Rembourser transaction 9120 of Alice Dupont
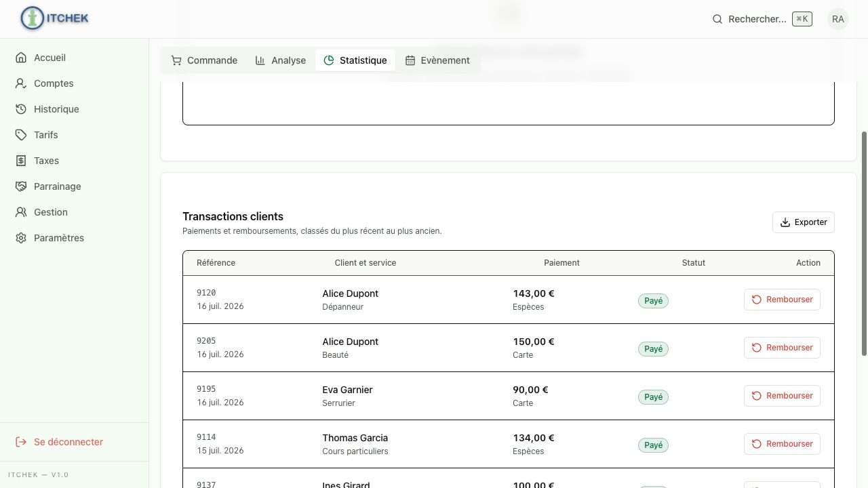Image resolution: width=868 pixels, height=488 pixels. pos(782,300)
